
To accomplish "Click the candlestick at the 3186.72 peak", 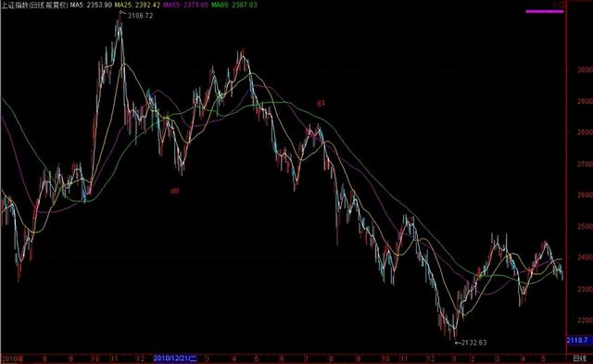I will pos(120,31).
